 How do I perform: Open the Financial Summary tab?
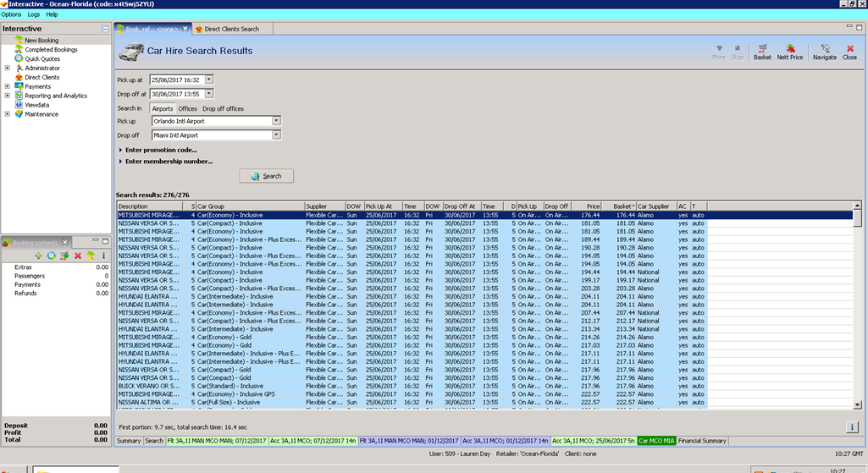pos(702,441)
